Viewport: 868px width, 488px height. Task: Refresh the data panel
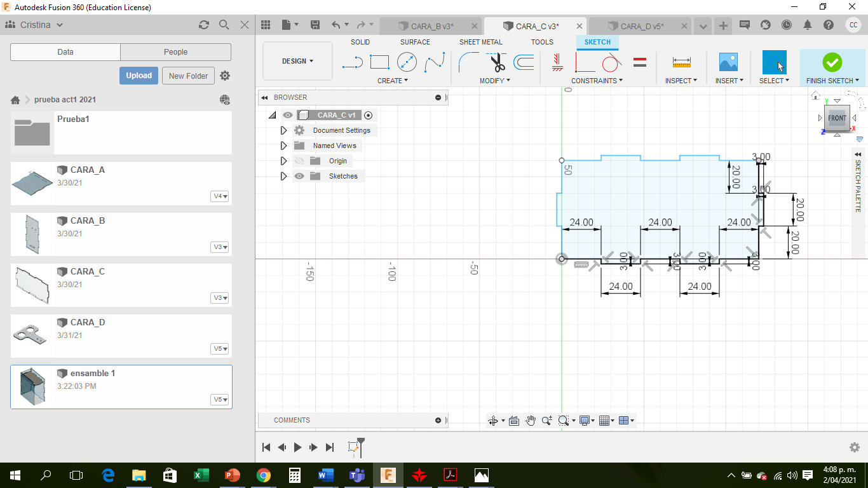tap(203, 25)
